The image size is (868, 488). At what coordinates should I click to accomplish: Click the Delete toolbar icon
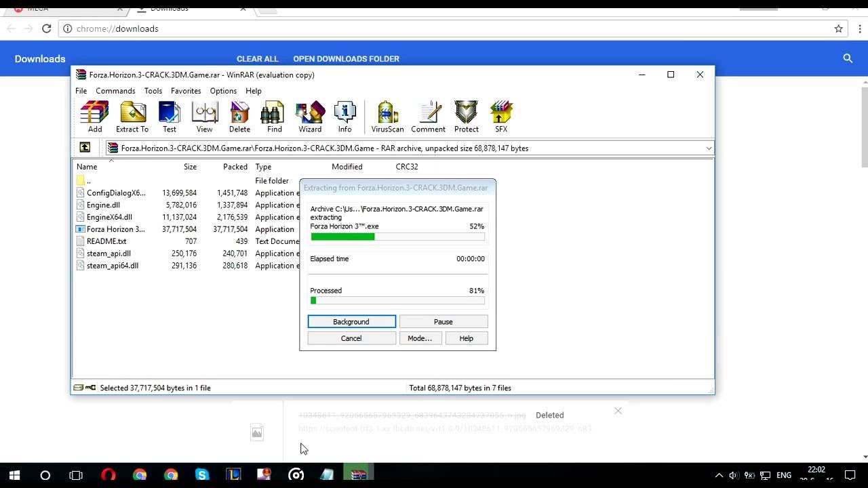pyautogui.click(x=239, y=117)
